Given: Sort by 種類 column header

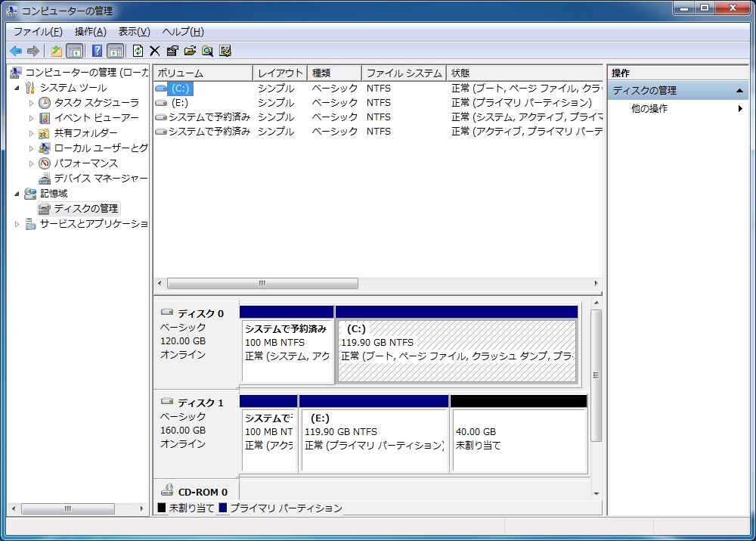Looking at the screenshot, I should tap(334, 73).
